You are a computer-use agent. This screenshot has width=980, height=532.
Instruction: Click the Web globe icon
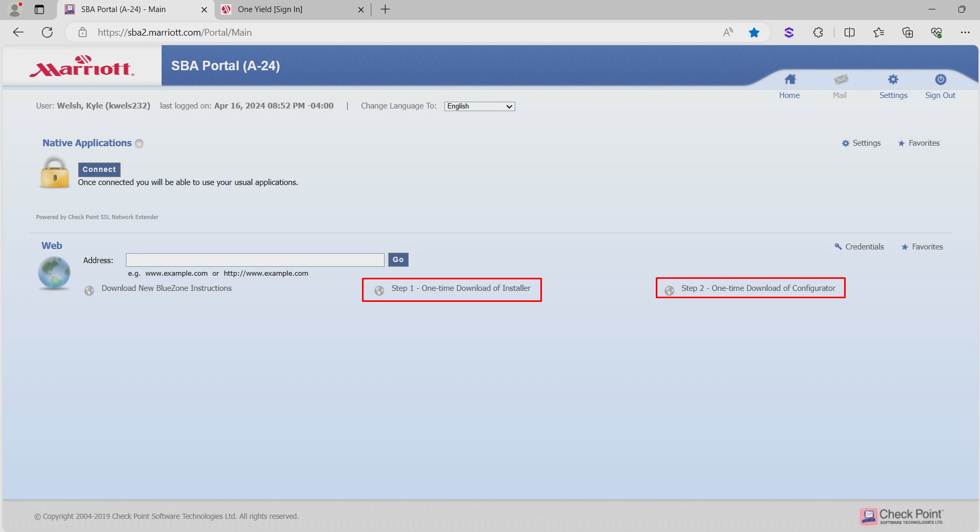(54, 273)
